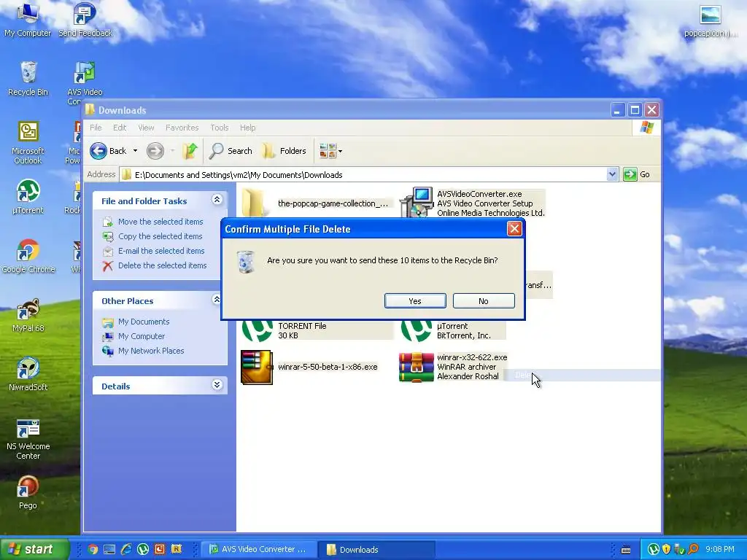747x560 pixels.
Task: Click Delete the selected items
Action: point(163,265)
